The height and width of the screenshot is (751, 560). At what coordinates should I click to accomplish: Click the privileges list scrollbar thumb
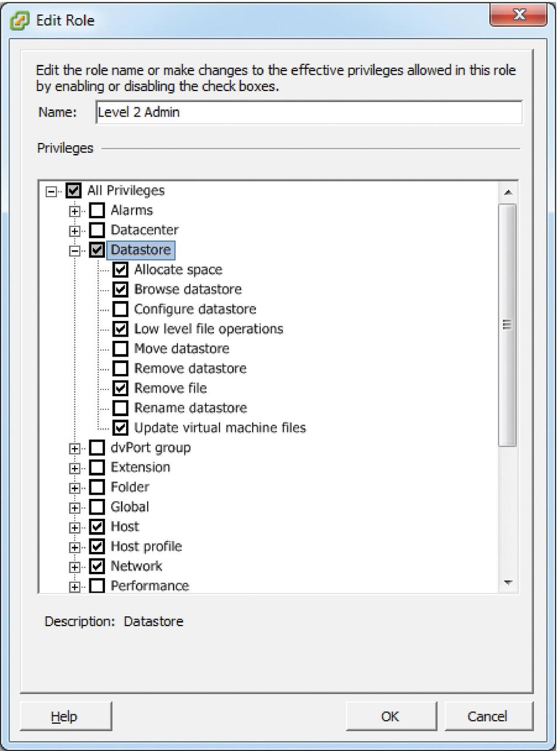click(x=508, y=324)
